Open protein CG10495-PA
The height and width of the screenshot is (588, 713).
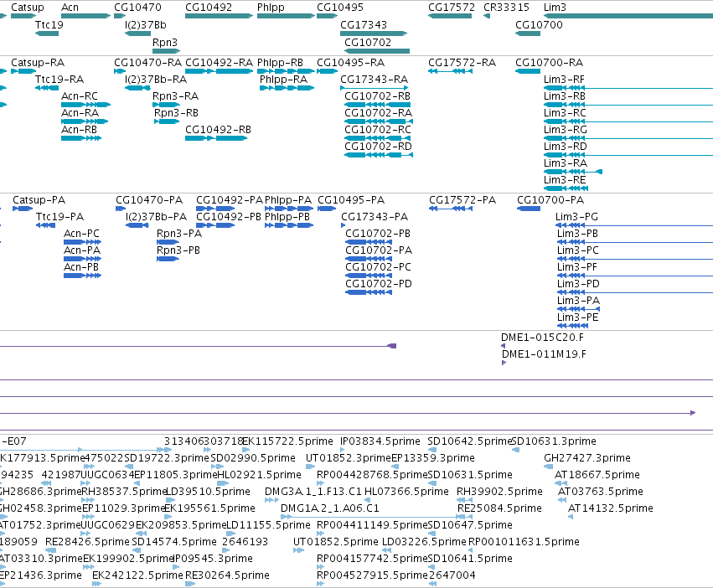327,209
